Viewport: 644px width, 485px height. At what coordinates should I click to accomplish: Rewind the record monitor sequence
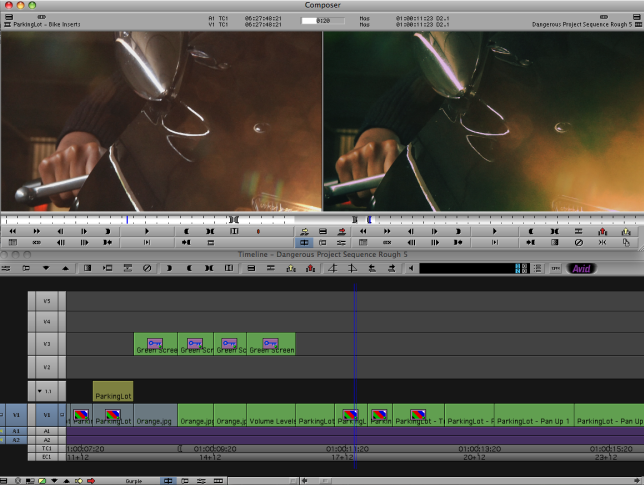click(x=363, y=232)
